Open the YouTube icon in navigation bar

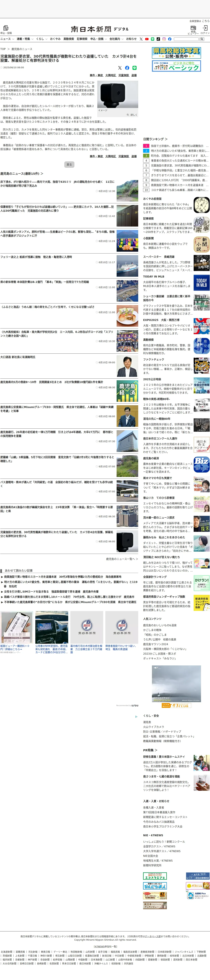coord(147,39)
